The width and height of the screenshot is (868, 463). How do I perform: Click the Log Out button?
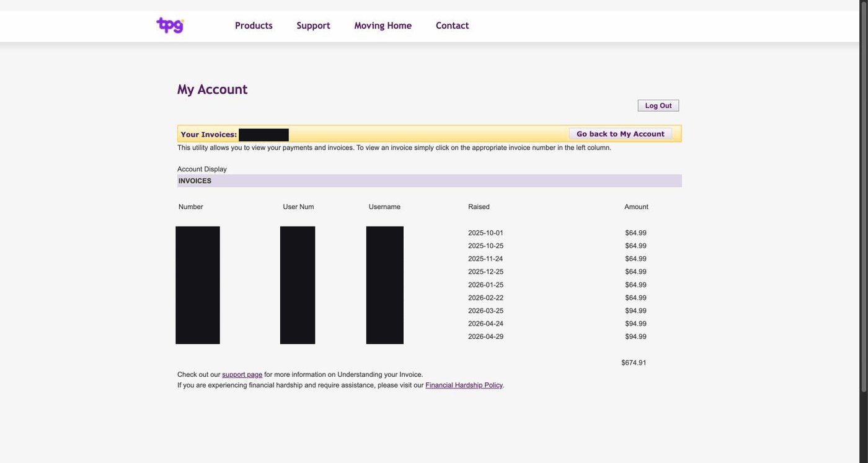coord(658,106)
